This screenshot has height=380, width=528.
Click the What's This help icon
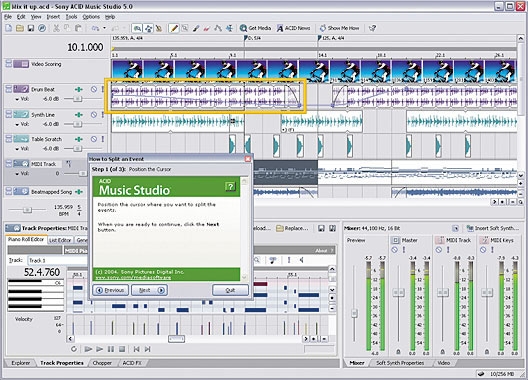pos(372,28)
